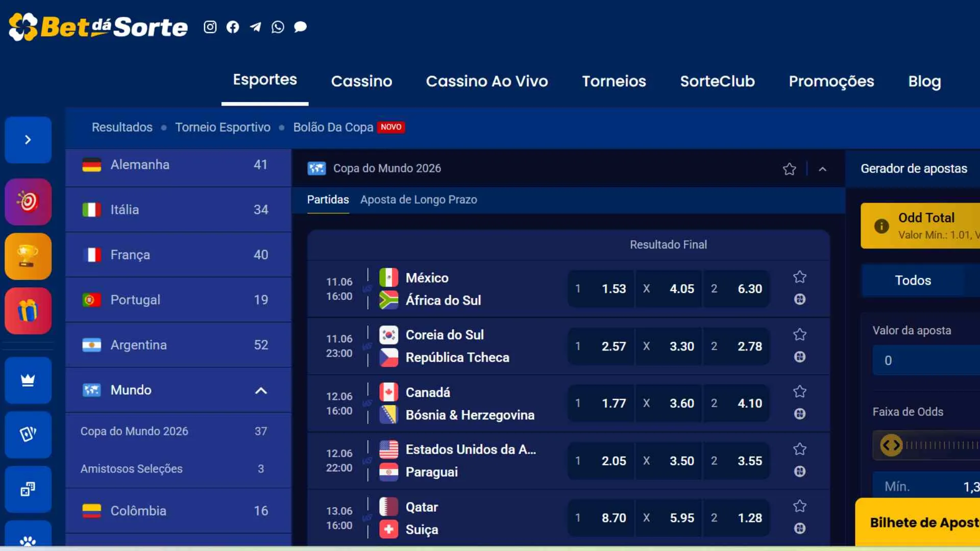980x551 pixels.
Task: Open the Telegram social icon
Action: [x=255, y=27]
